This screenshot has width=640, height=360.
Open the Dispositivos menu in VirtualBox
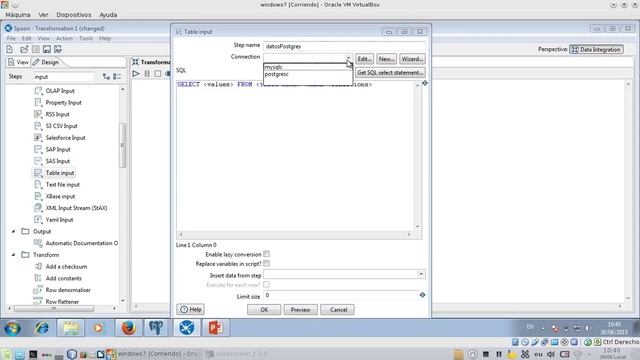point(74,15)
